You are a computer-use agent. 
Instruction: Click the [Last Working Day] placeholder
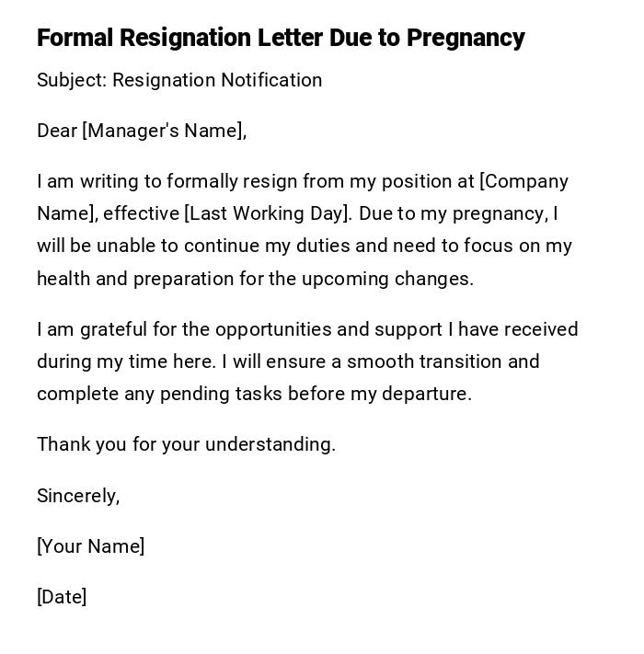268,213
